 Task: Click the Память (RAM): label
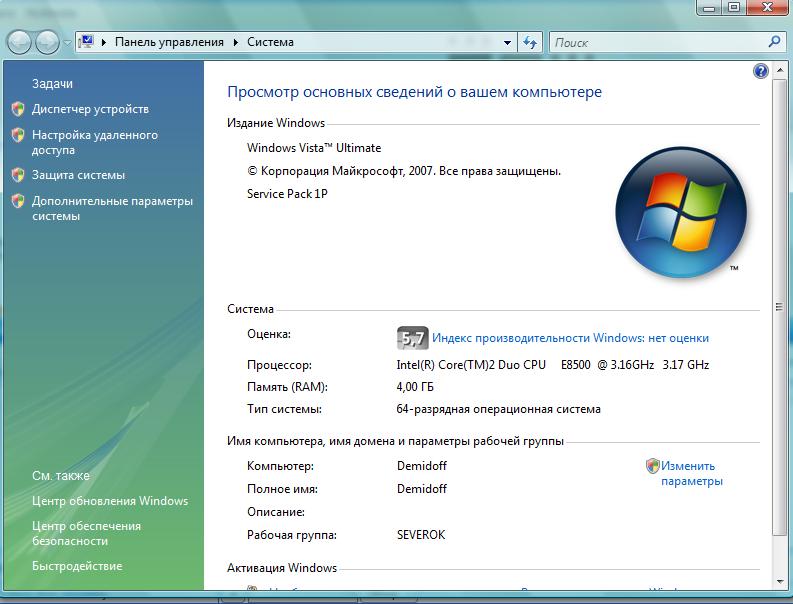click(287, 387)
